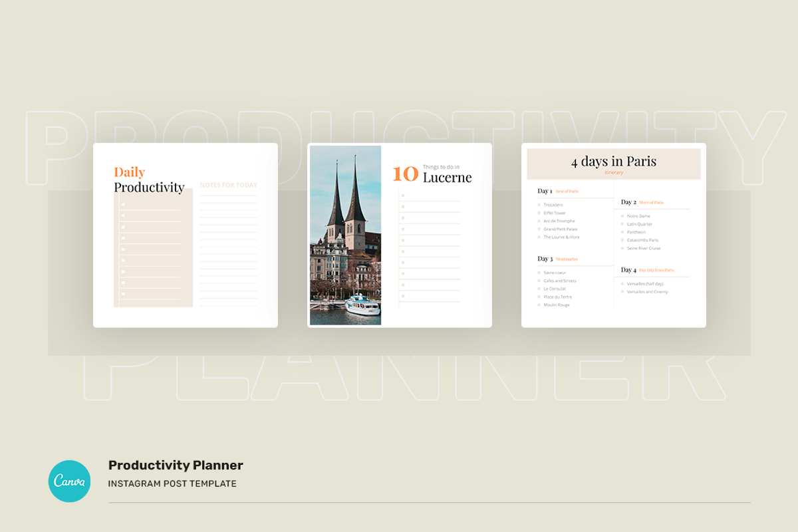
Task: Tick the square beside 'The Louvre & more'
Action: point(539,237)
